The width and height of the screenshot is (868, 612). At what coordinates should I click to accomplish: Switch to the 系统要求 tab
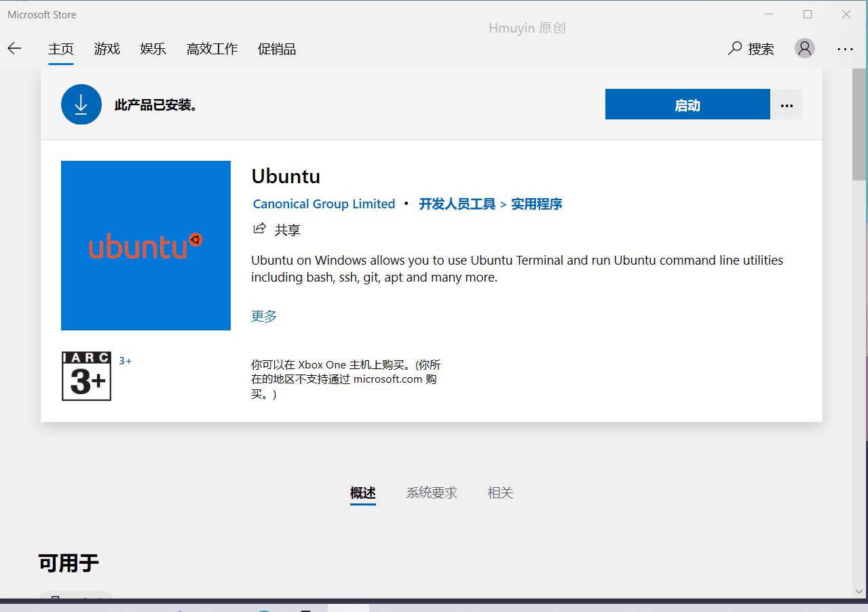tap(432, 493)
